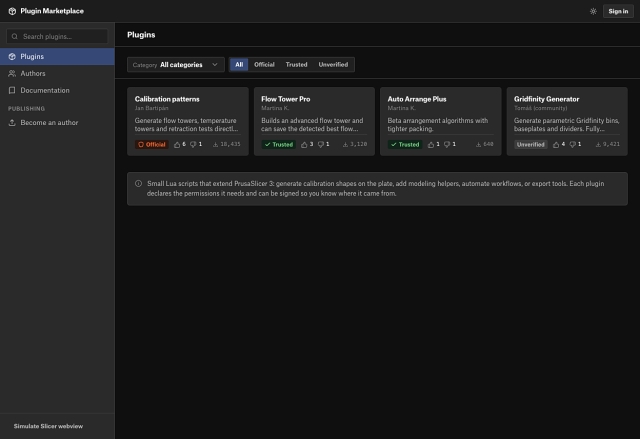The image size is (640, 439).
Task: Click thumbs-down icon on Gridfinity Generator card
Action: pos(572,144)
